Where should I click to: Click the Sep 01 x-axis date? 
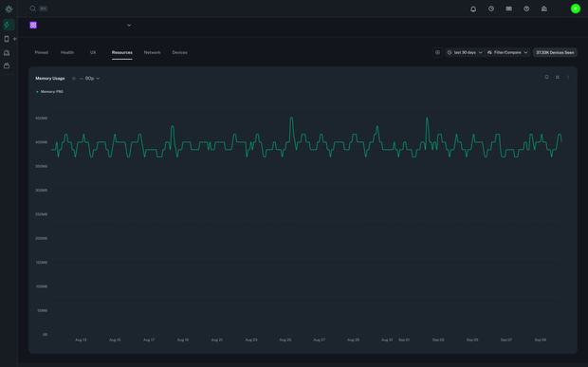[x=404, y=339]
